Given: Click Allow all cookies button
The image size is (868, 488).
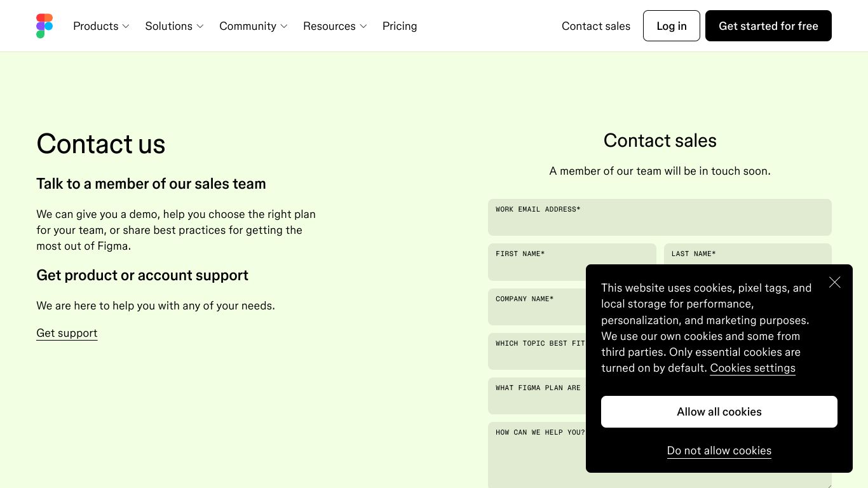Looking at the screenshot, I should click(x=719, y=412).
